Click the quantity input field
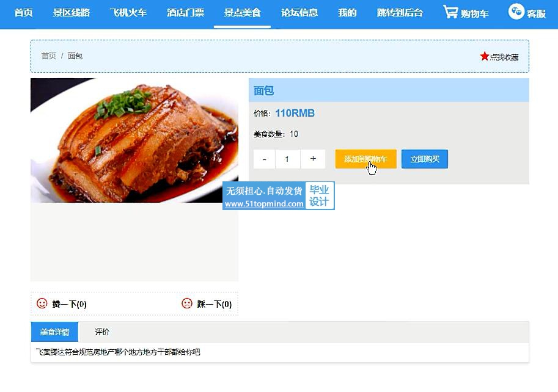Viewport: 558px width, 392px height. 287,159
